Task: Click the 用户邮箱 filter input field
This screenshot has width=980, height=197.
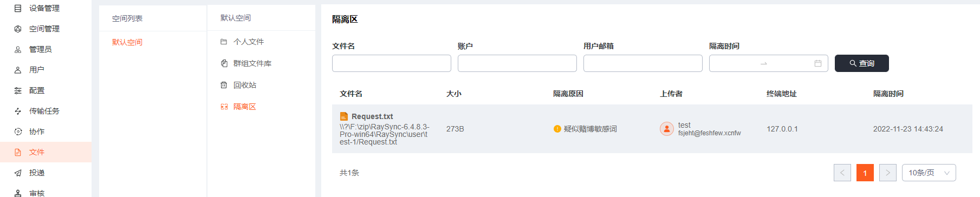Action: point(643,63)
